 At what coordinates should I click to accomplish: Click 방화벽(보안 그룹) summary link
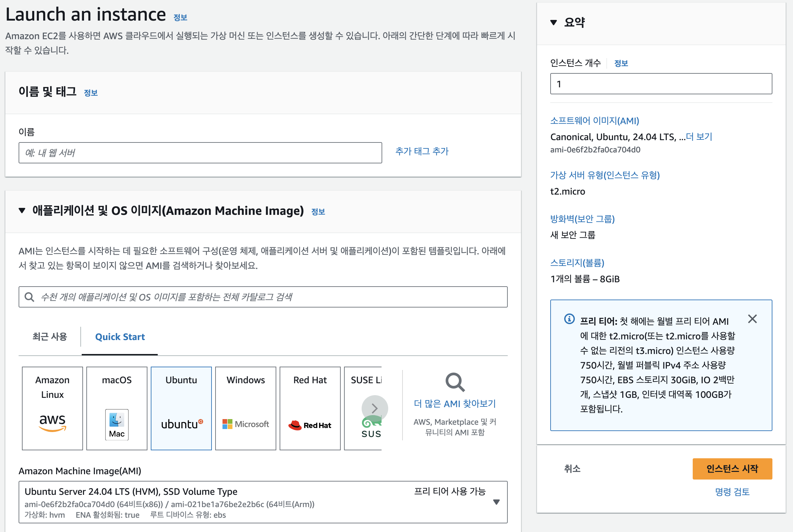(582, 219)
